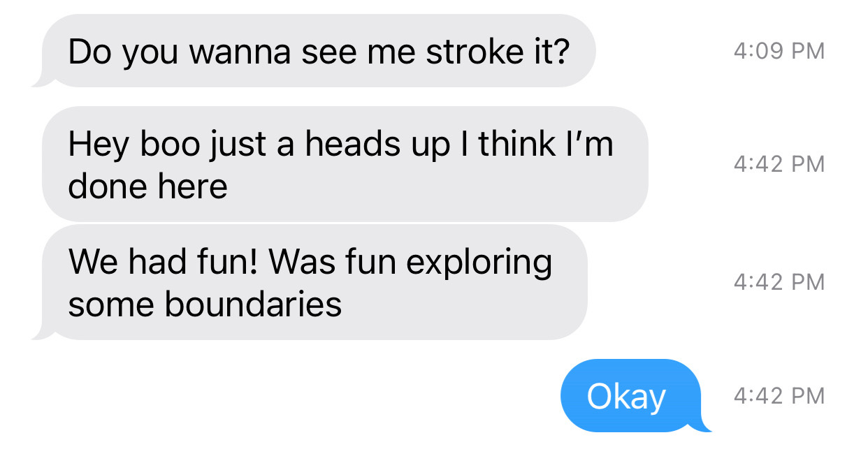Click the word "stroke" in the first message

point(470,52)
